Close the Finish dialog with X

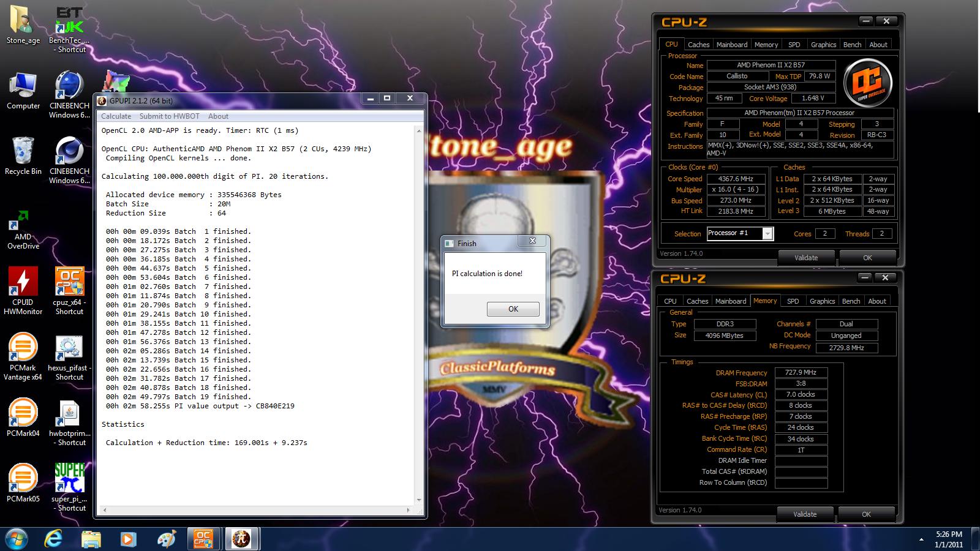click(x=532, y=241)
